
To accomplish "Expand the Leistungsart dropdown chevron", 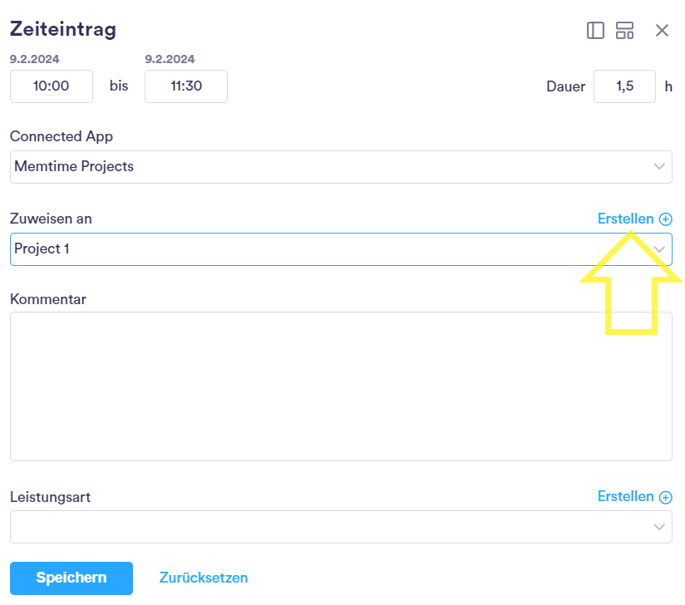I will click(x=659, y=527).
